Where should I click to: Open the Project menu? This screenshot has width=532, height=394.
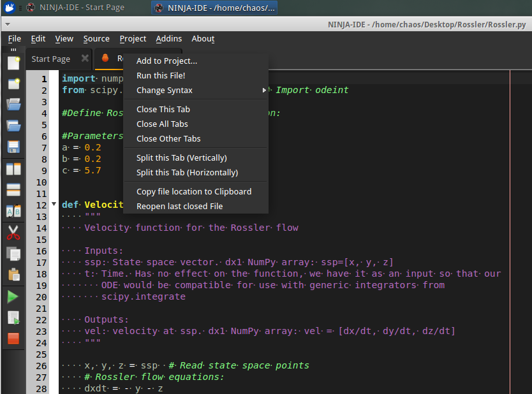[x=133, y=39]
